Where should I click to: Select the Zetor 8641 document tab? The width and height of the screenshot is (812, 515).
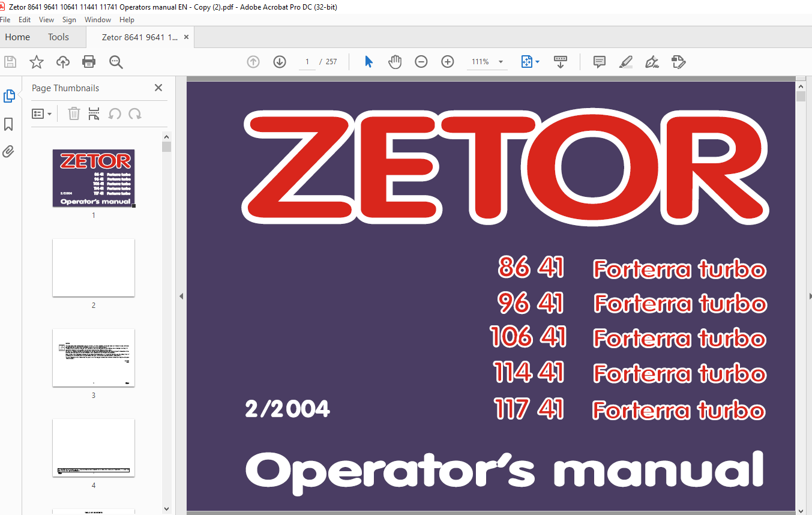click(x=139, y=37)
